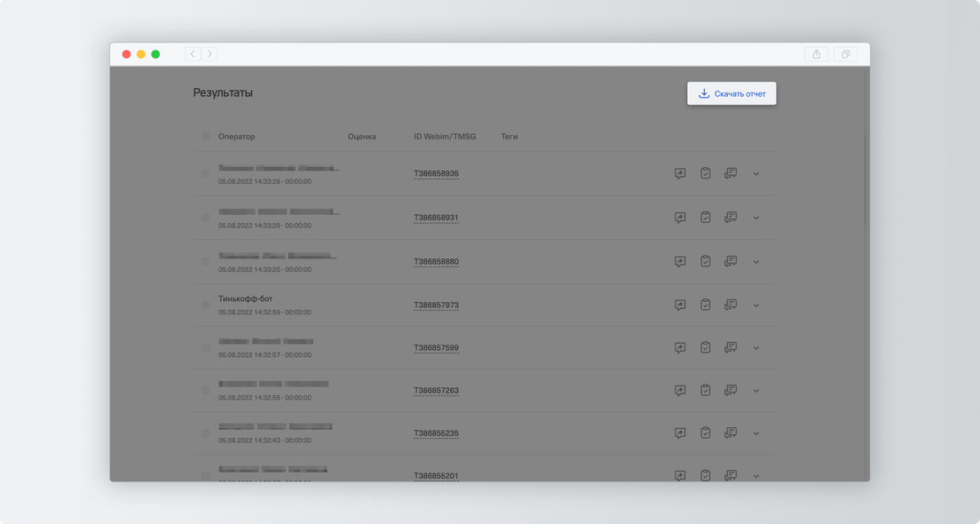Click the Оценка column header
Viewport: 980px width, 524px height.
point(362,136)
